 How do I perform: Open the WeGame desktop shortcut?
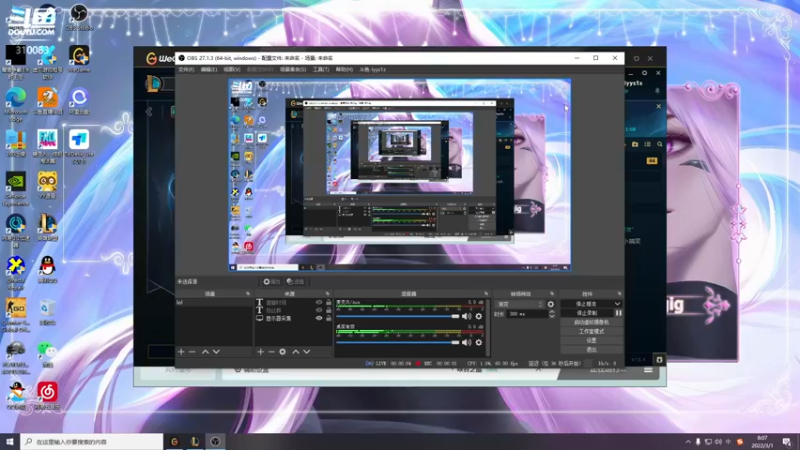point(79,59)
